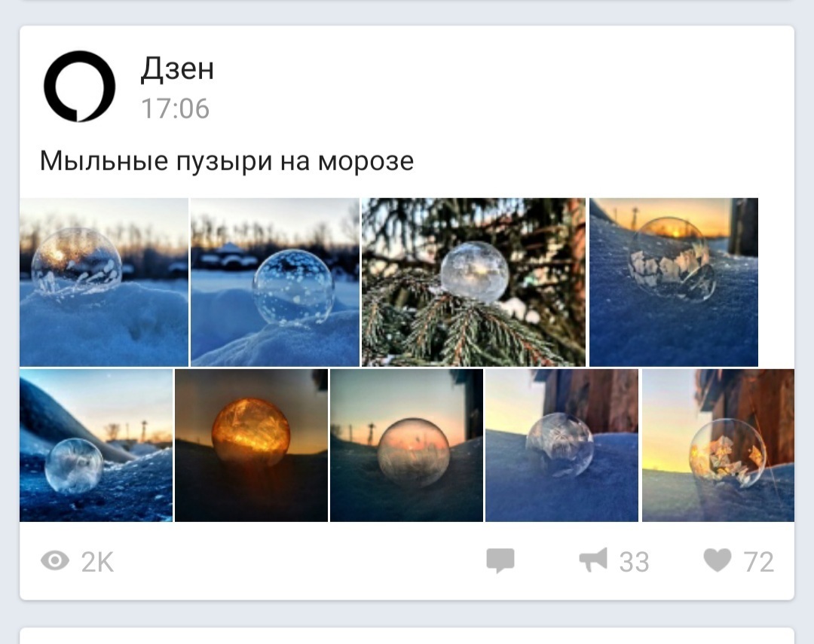Open the Дзен community name link
This screenshot has width=814, height=644.
177,69
